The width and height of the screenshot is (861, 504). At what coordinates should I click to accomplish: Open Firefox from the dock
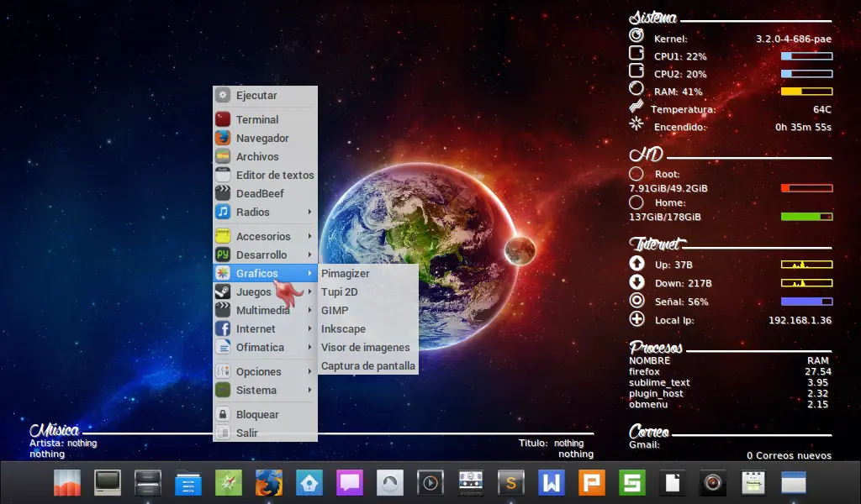click(268, 483)
